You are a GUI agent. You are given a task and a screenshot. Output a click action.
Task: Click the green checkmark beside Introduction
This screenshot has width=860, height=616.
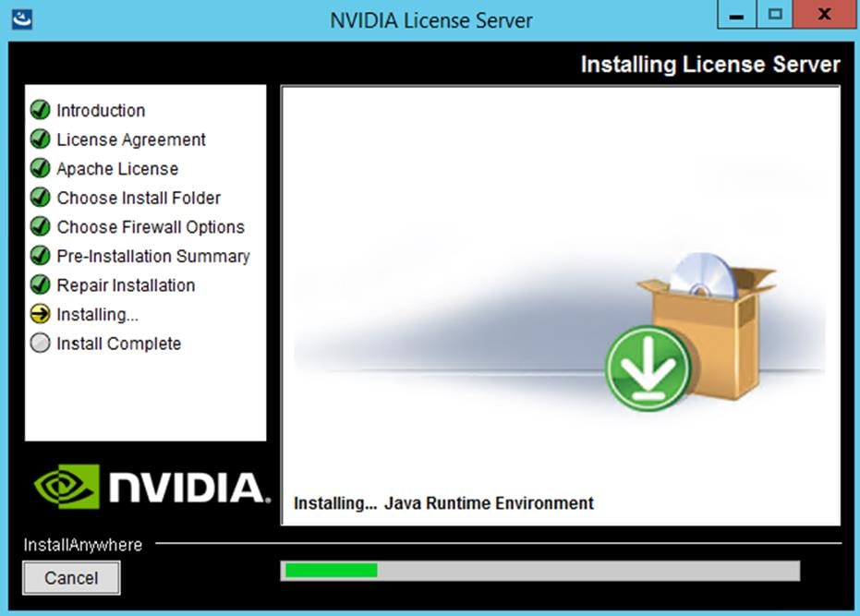[40, 110]
